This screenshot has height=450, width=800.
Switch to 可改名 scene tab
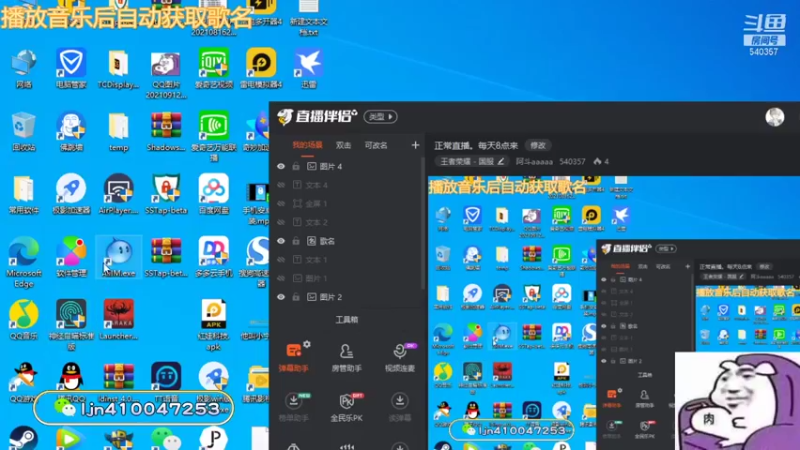(x=376, y=145)
